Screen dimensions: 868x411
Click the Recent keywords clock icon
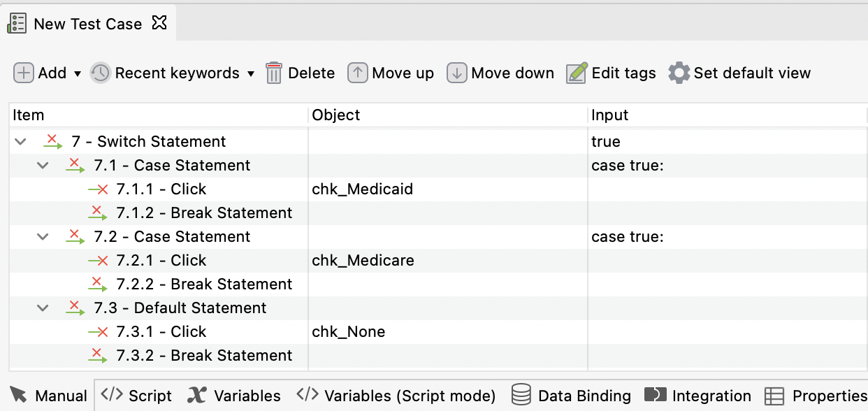coord(101,73)
